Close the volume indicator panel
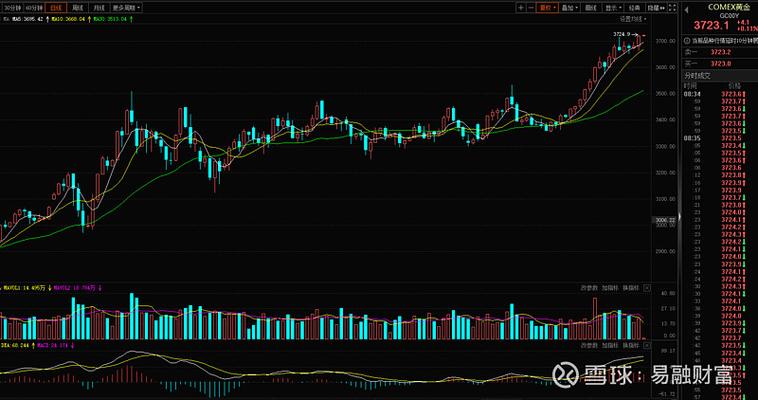Screen dimensions: 758x400 point(648,287)
